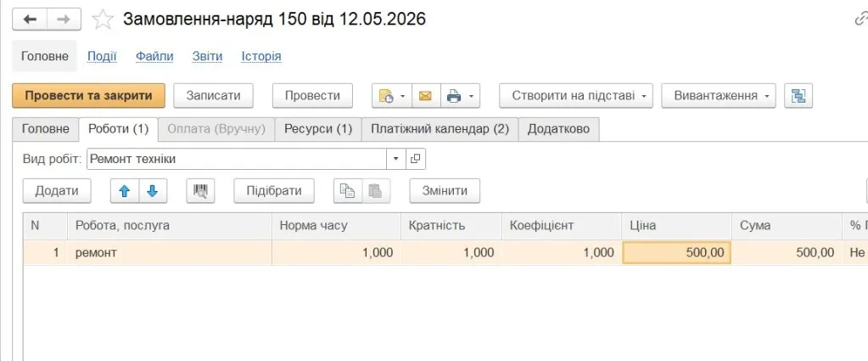Switch to the Оплата (Вручну) tab
Image resolution: width=868 pixels, height=361 pixels.
tap(216, 129)
